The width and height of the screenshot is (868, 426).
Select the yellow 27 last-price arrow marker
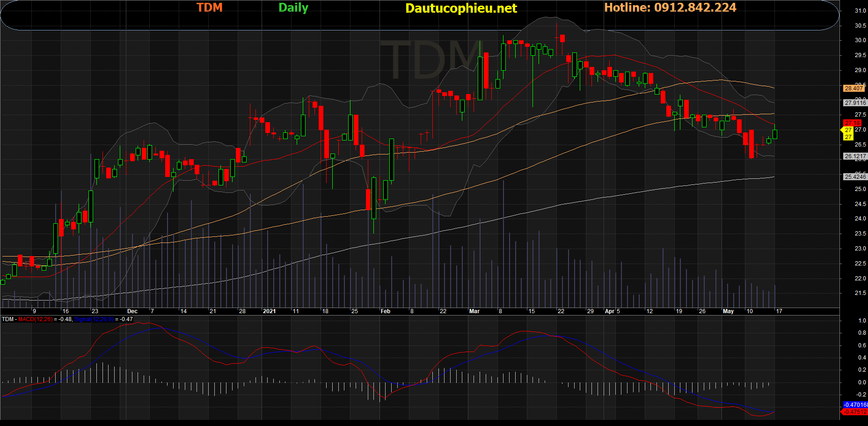click(848, 133)
